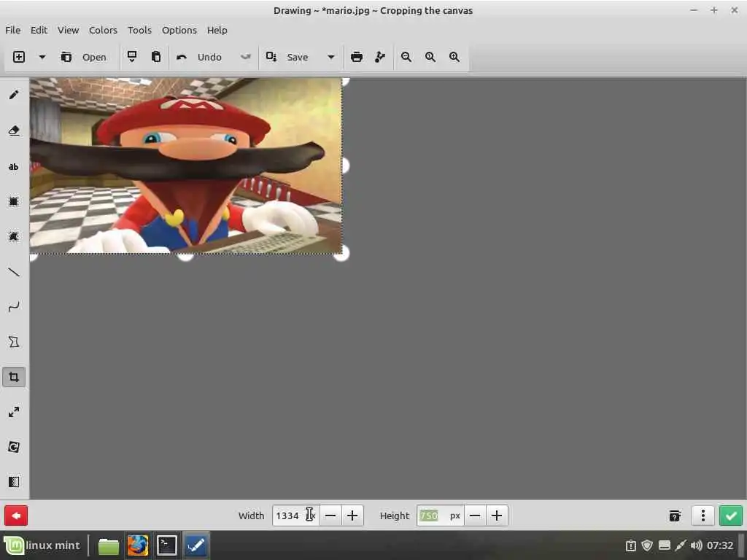Image resolution: width=747 pixels, height=560 pixels.
Task: Click the tool help icon in the bottom bar
Action: pos(675,516)
